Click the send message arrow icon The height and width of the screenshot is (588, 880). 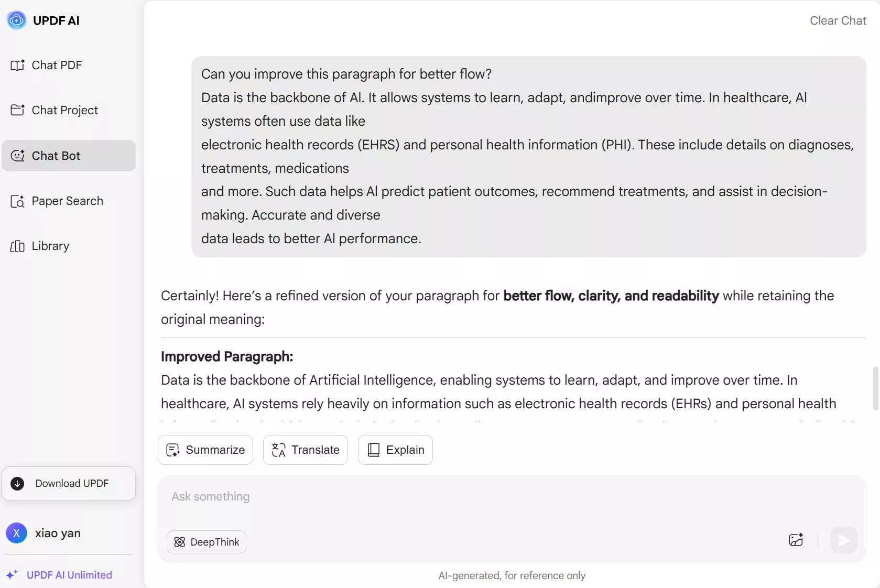point(843,540)
